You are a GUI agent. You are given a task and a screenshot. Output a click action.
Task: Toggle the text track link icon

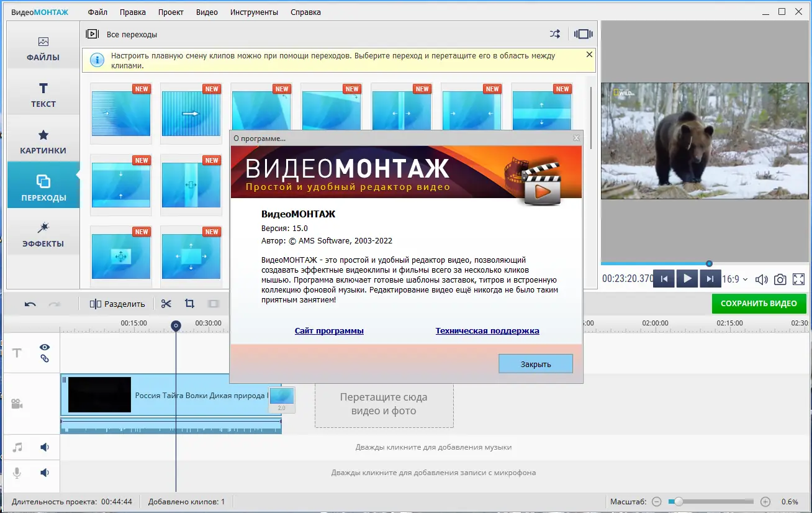[x=45, y=358]
